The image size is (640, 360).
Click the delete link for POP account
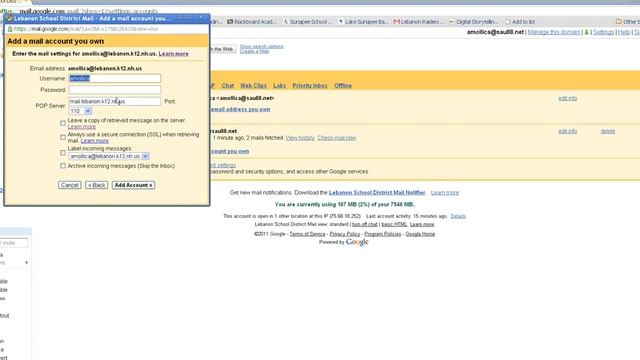[608, 131]
